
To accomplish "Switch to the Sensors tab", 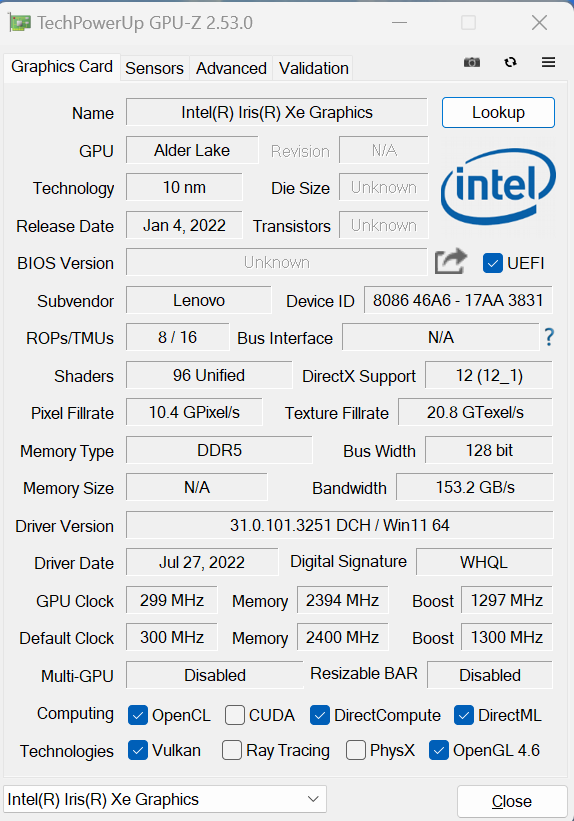I will pyautogui.click(x=154, y=68).
